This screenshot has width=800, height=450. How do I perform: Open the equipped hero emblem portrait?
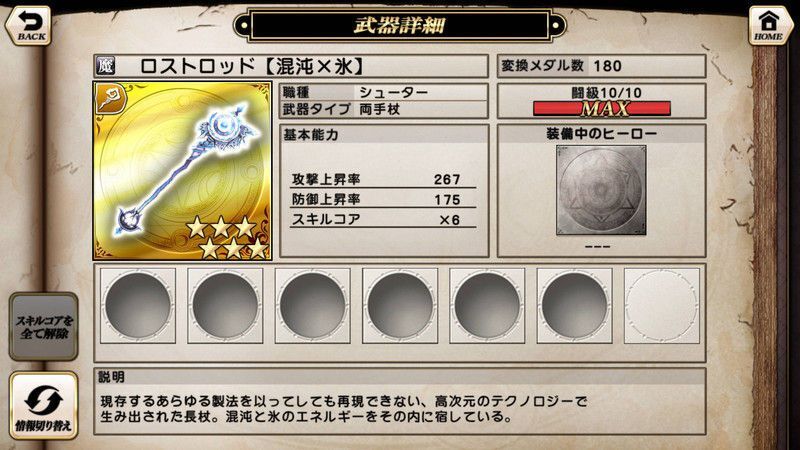[x=601, y=190]
